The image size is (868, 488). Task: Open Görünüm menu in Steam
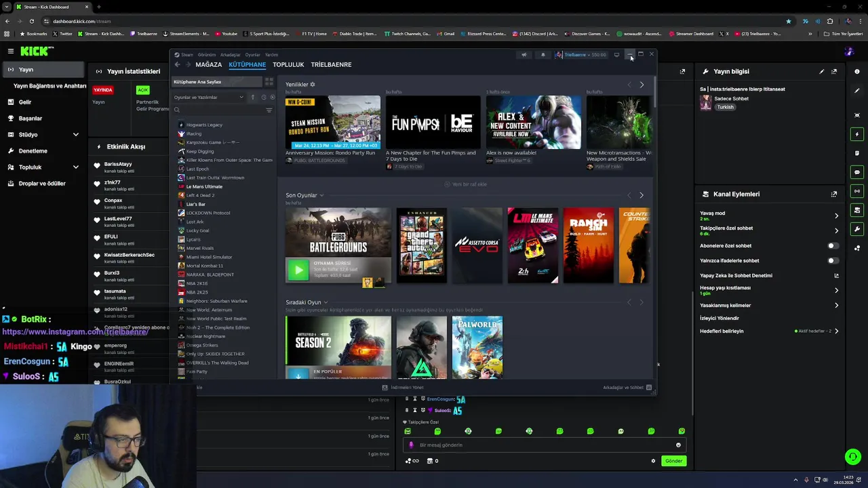click(x=207, y=55)
